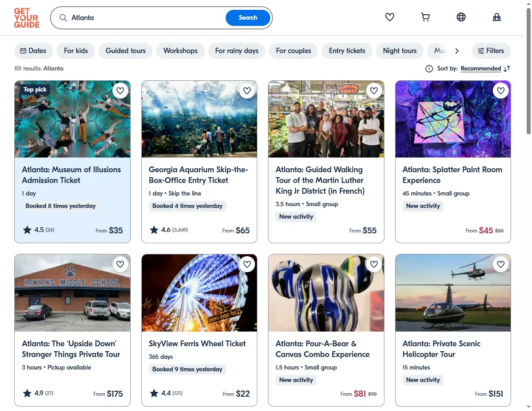Select the Night tours filter chip

(400, 50)
